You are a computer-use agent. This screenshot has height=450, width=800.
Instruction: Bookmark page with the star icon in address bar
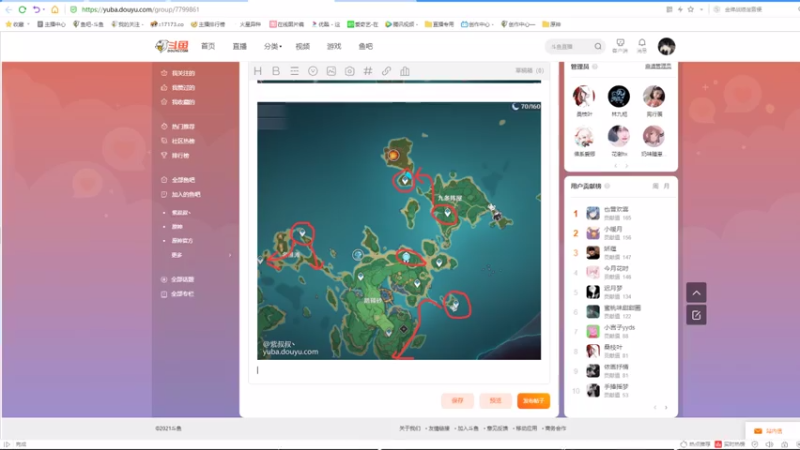pos(690,9)
